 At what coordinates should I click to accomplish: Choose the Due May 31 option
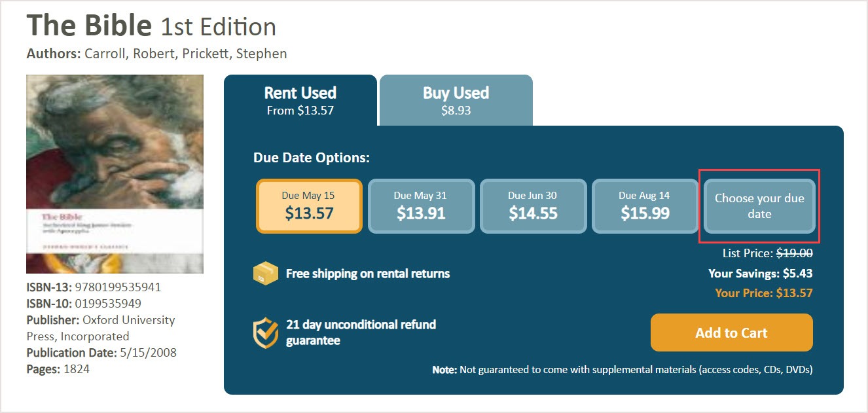pyautogui.click(x=421, y=206)
